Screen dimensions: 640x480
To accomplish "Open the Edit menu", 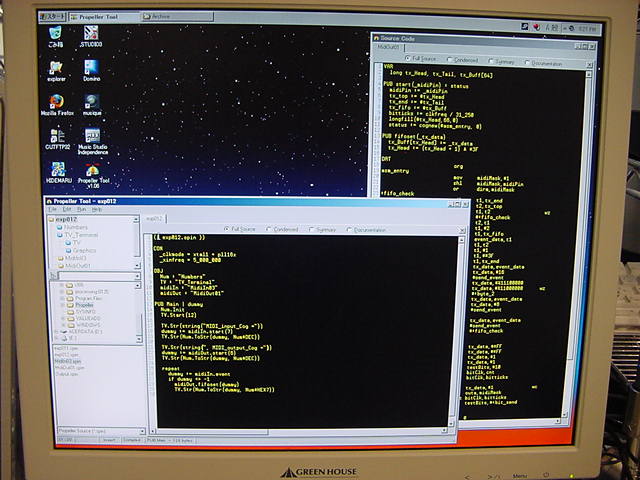I will click(67, 209).
